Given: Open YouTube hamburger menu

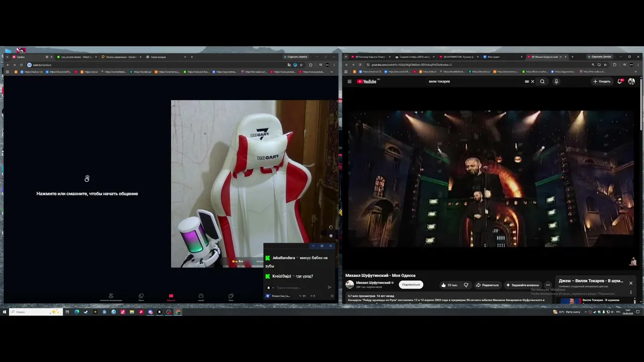Looking at the screenshot, I should click(x=349, y=81).
